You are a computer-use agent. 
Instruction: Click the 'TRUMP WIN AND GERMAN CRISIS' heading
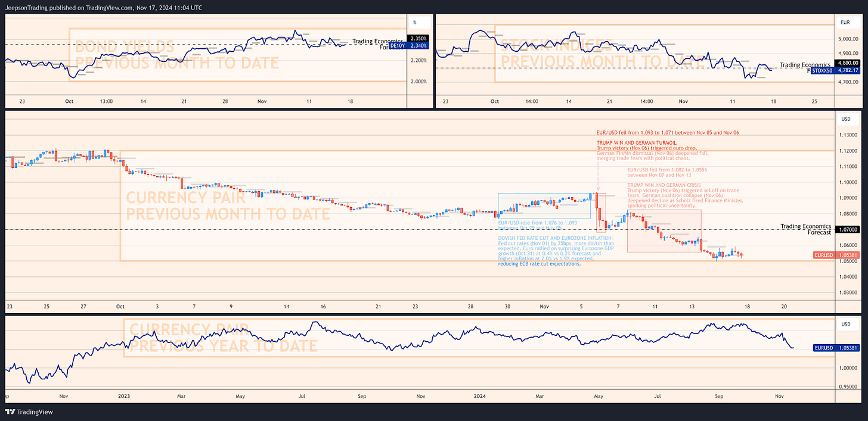pos(663,185)
